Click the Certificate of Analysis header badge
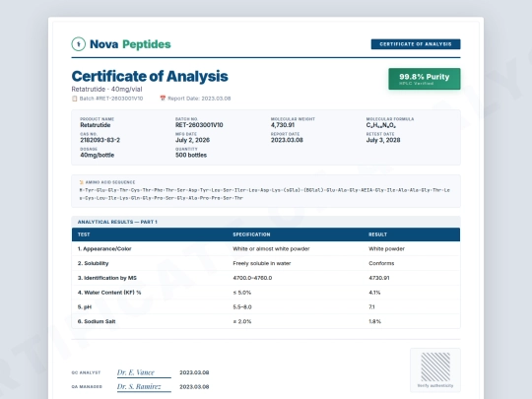This screenshot has width=532, height=399. [416, 44]
